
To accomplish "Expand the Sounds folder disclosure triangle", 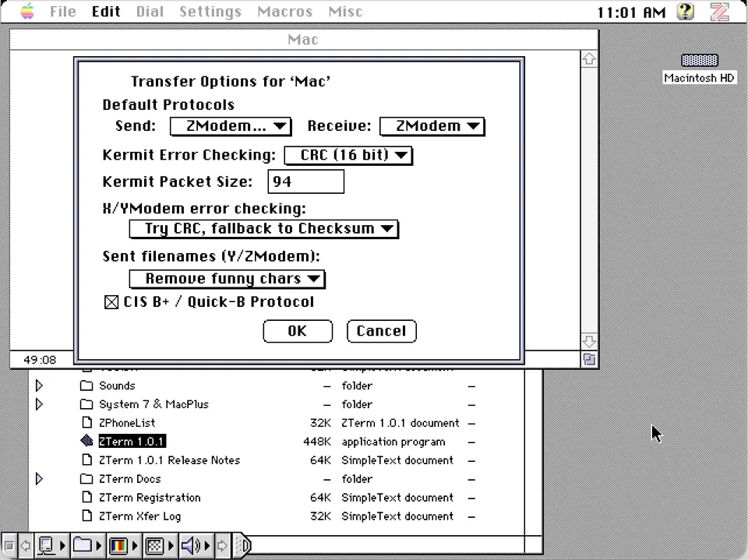I will tap(40, 386).
